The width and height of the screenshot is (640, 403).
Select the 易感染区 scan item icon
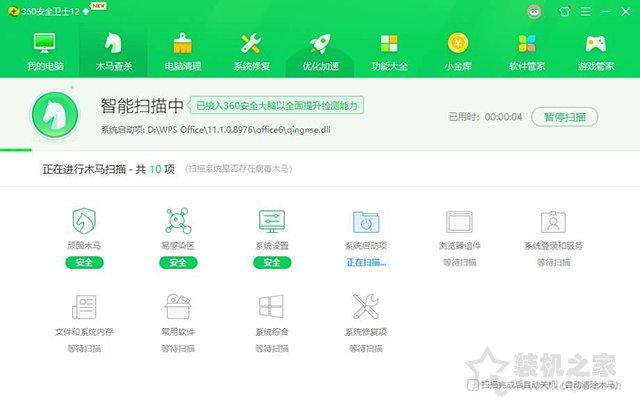[x=177, y=222]
